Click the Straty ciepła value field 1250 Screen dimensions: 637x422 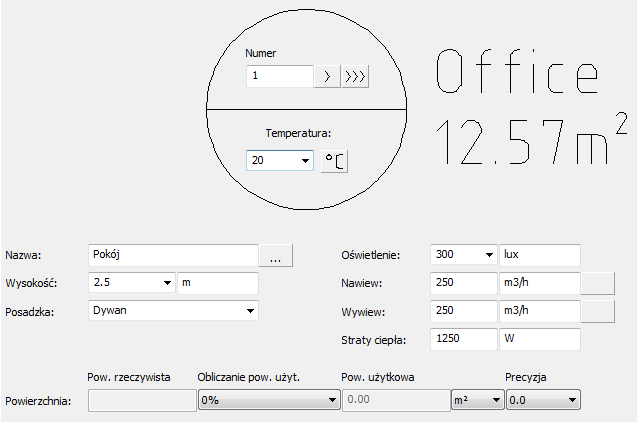point(464,339)
